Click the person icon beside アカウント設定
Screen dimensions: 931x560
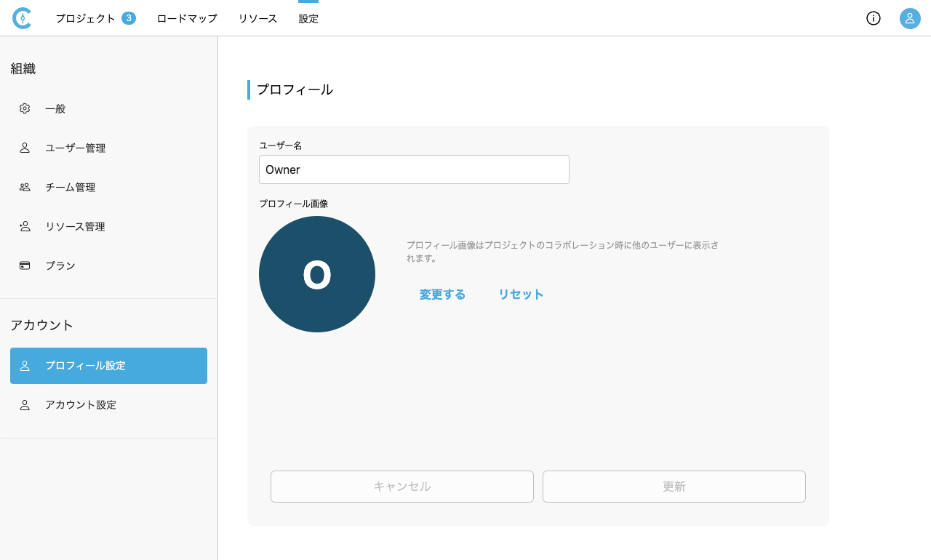click(x=25, y=405)
